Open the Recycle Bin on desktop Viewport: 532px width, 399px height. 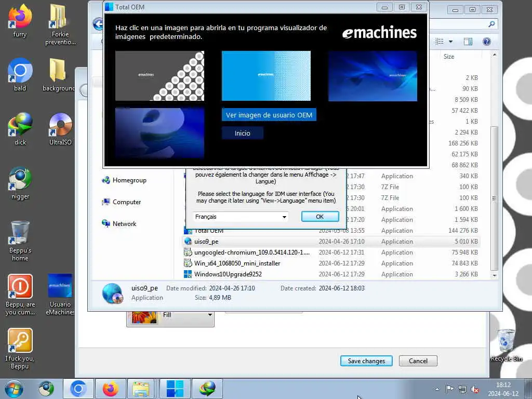[x=506, y=345]
